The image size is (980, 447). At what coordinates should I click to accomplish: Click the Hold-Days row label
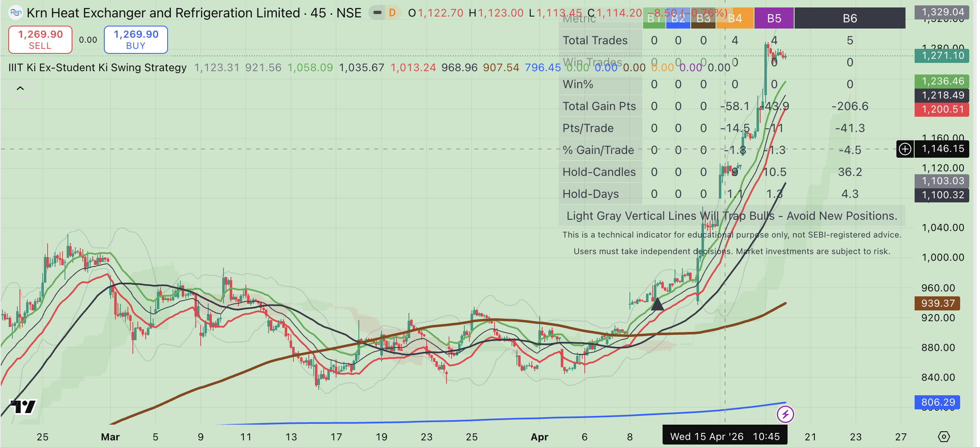[591, 194]
